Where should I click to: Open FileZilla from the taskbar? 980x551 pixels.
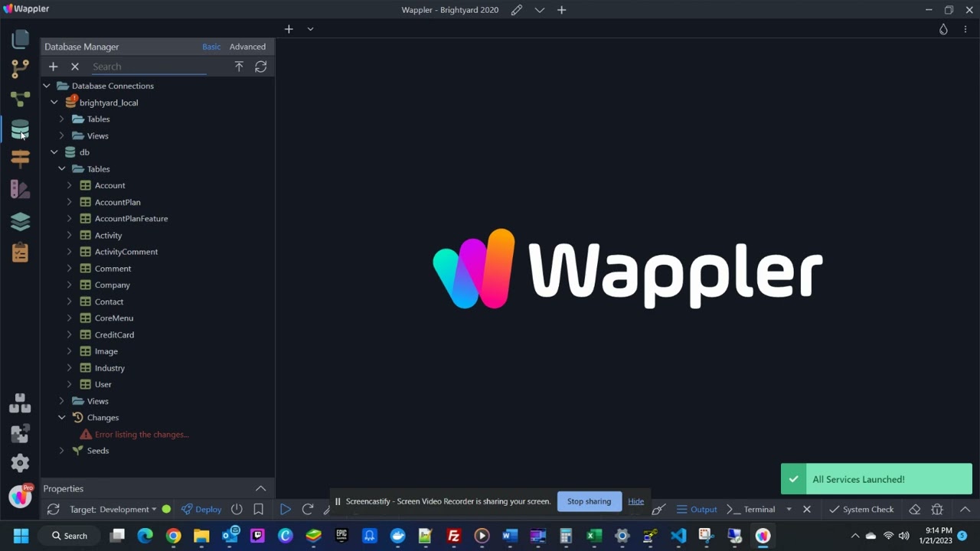point(453,536)
